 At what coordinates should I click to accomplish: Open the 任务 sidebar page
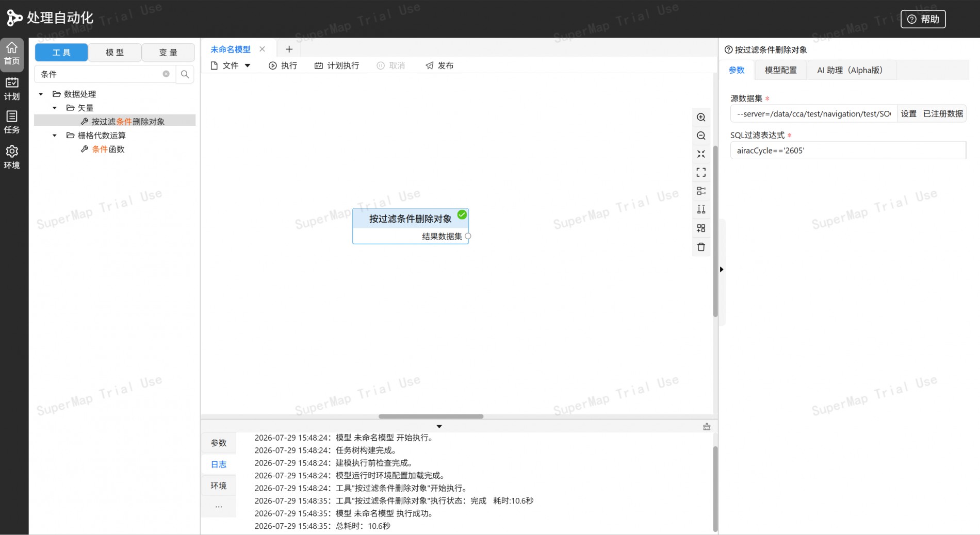[12, 122]
